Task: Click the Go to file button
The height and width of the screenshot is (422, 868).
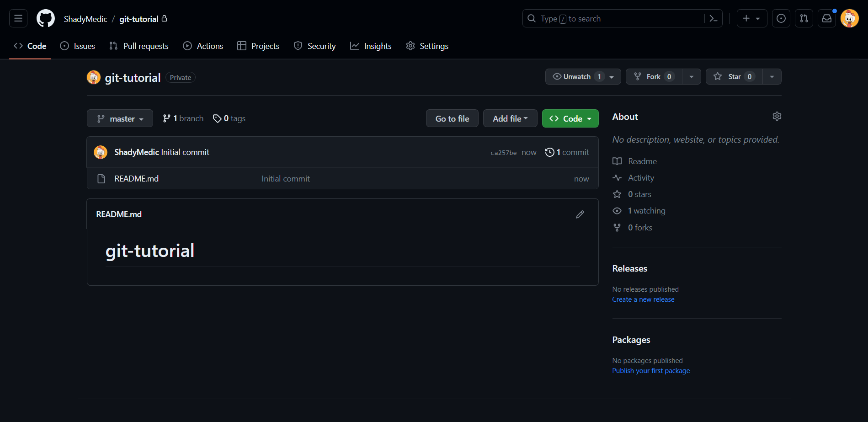Action: pyautogui.click(x=452, y=119)
